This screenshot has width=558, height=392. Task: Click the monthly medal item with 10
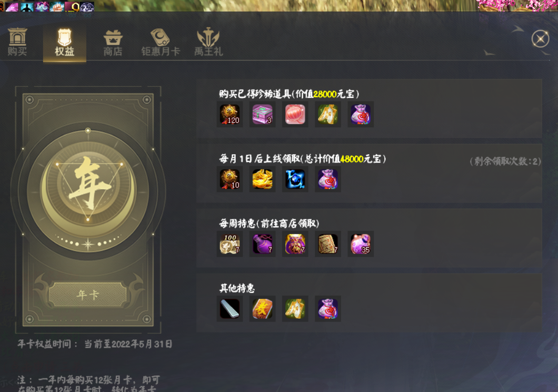(x=230, y=179)
